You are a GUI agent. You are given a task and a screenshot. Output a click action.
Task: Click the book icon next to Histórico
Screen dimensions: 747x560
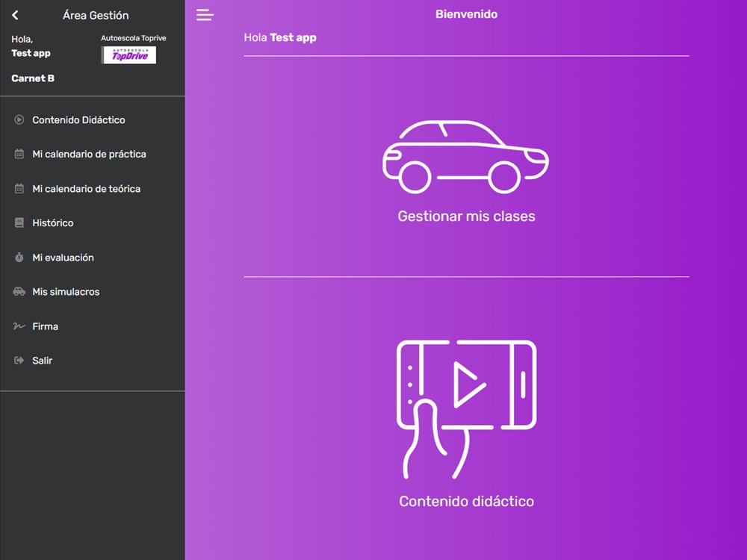pos(19,223)
